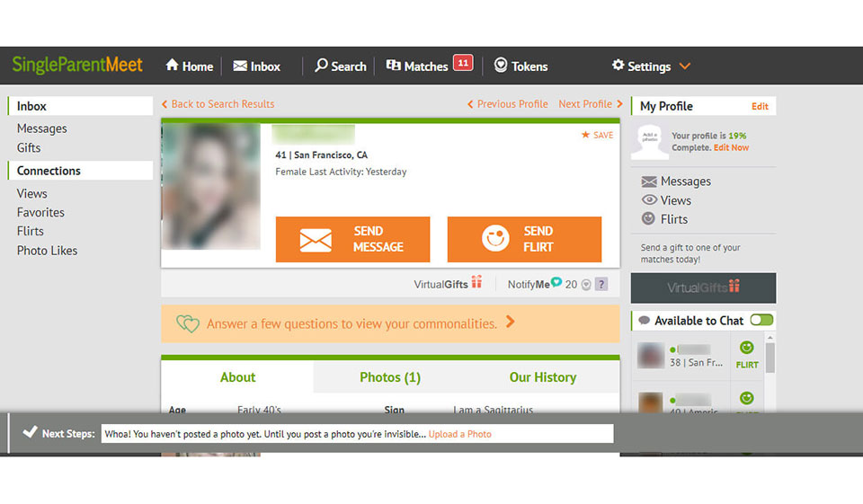Click the Home icon in navigation bar
This screenshot has height=504, width=863.
172,66
